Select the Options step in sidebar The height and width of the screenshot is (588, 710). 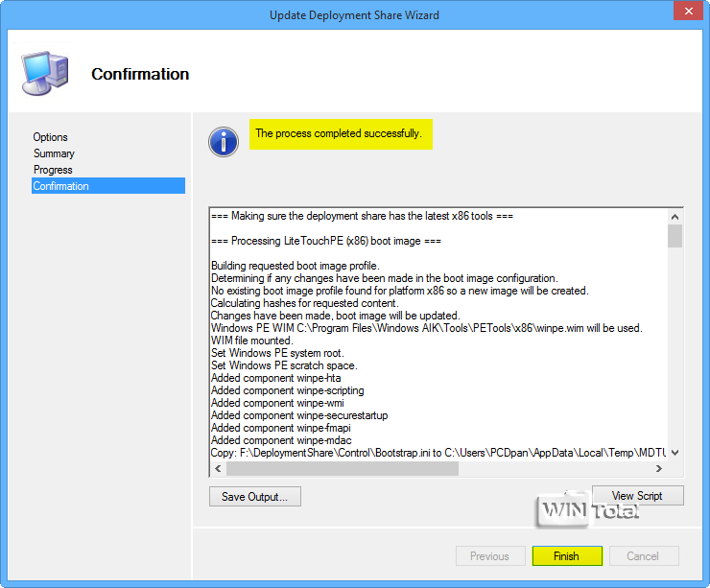click(x=50, y=137)
